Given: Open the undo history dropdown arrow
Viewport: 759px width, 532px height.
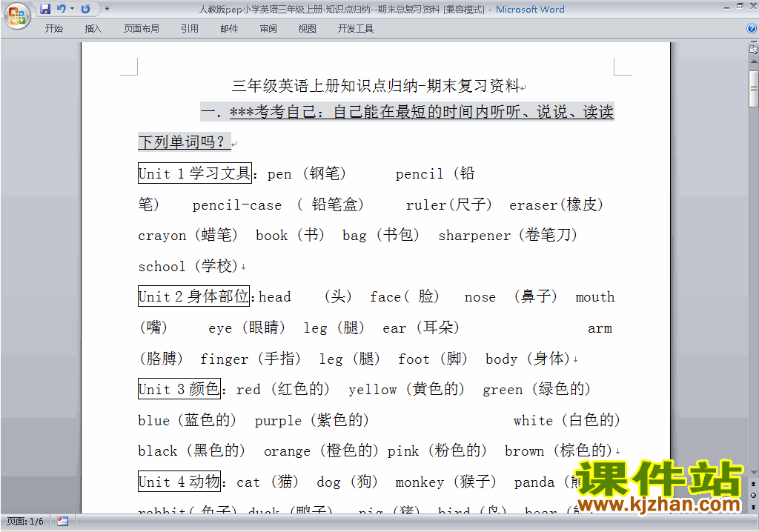Looking at the screenshot, I should [x=72, y=9].
